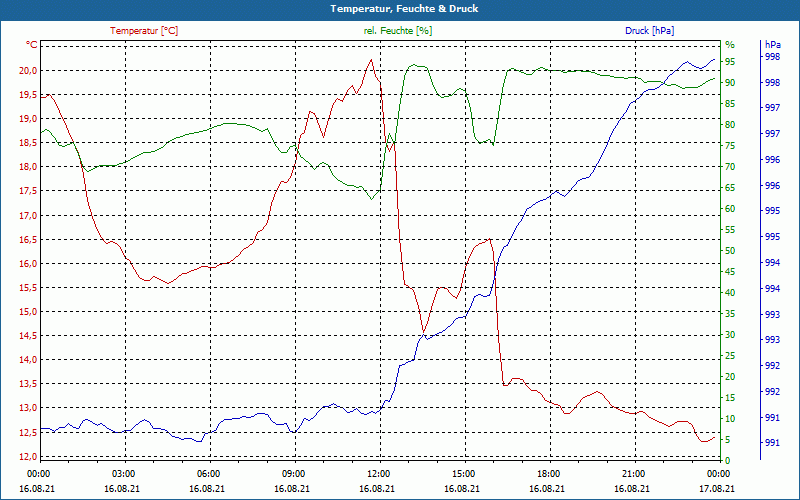The height and width of the screenshot is (500, 800).
Task: Click green humidity axis tick '50'
Action: (730, 251)
